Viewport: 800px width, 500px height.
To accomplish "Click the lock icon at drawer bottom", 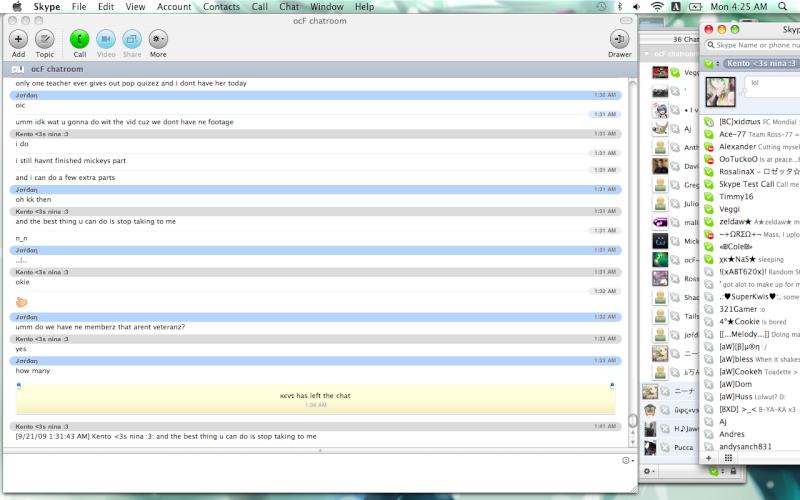I will tap(733, 471).
